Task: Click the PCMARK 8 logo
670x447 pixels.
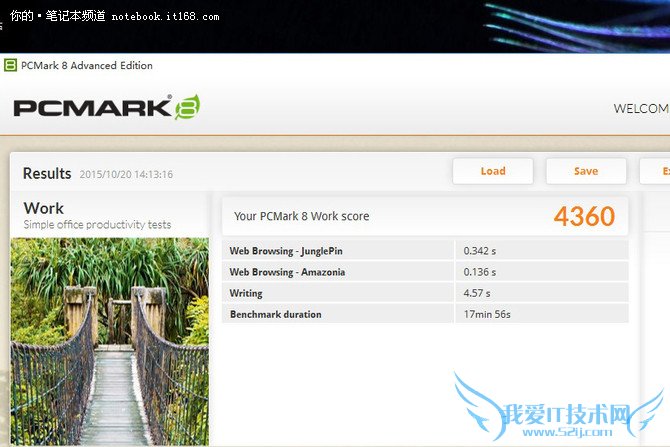Action: tap(107, 107)
